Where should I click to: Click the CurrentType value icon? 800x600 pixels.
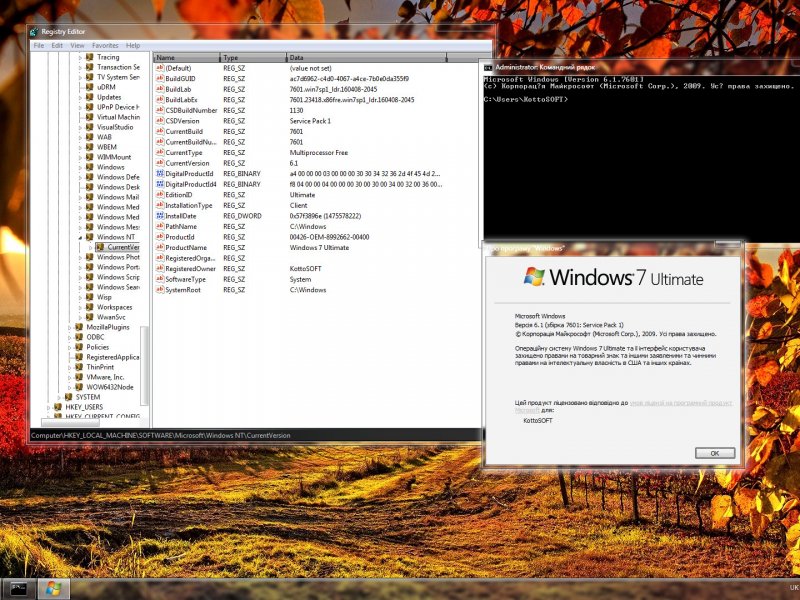tap(160, 153)
